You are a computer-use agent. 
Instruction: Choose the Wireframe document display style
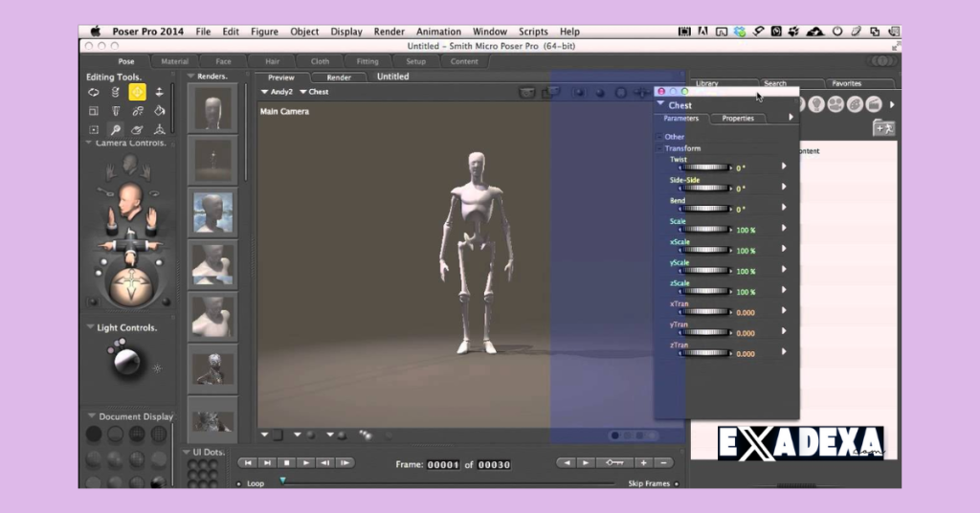click(137, 434)
